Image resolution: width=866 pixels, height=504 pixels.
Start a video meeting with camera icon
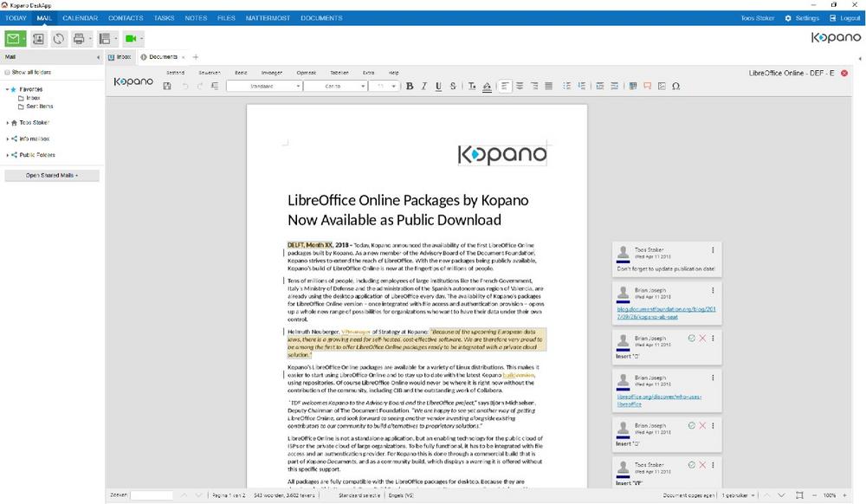(x=130, y=38)
